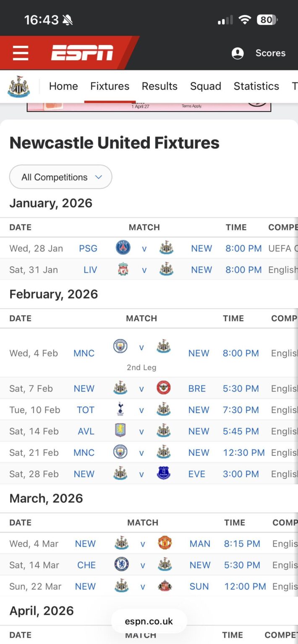Click the Brentford crest in the 7 Feb fixture

pos(164,388)
